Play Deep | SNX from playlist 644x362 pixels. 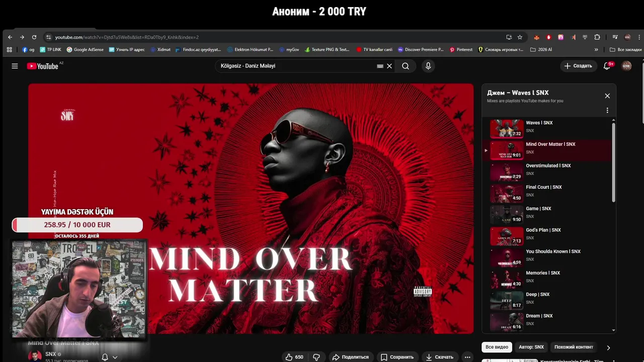548,301
